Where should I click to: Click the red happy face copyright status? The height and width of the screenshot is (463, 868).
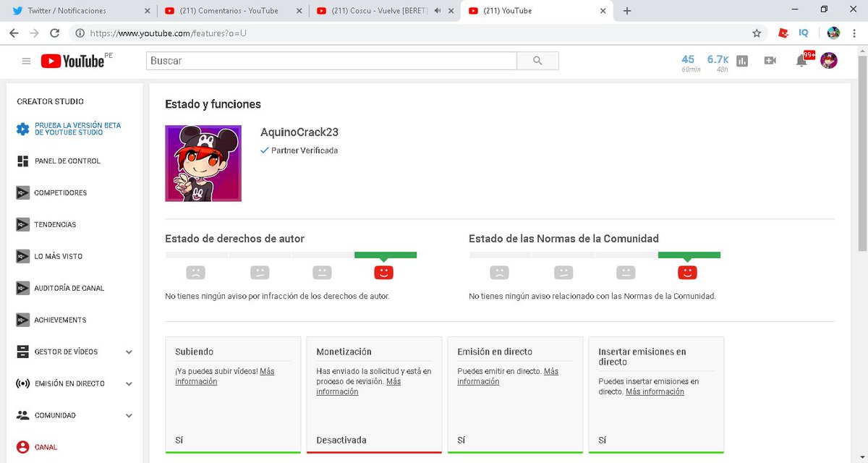[383, 272]
